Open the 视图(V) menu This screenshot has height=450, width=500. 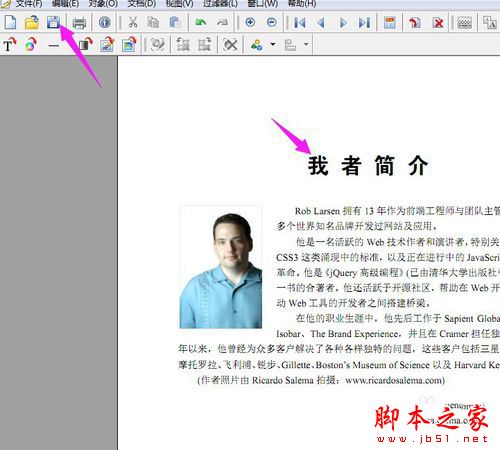(180, 4)
